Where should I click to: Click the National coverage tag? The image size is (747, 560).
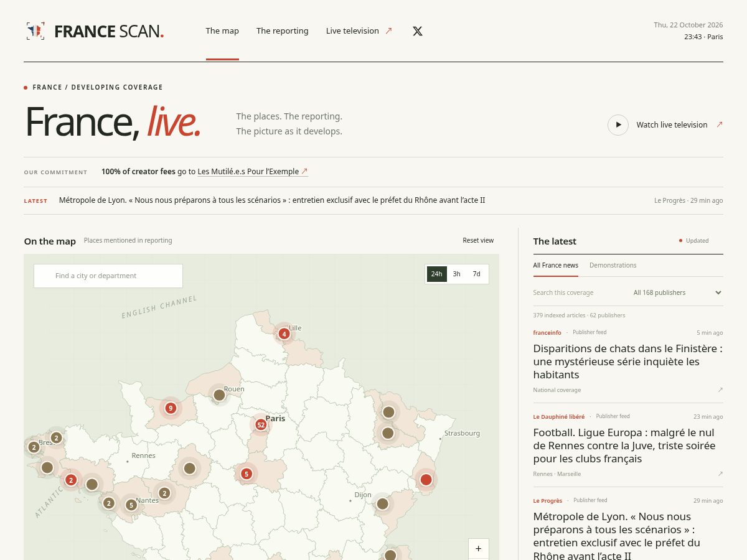[557, 390]
